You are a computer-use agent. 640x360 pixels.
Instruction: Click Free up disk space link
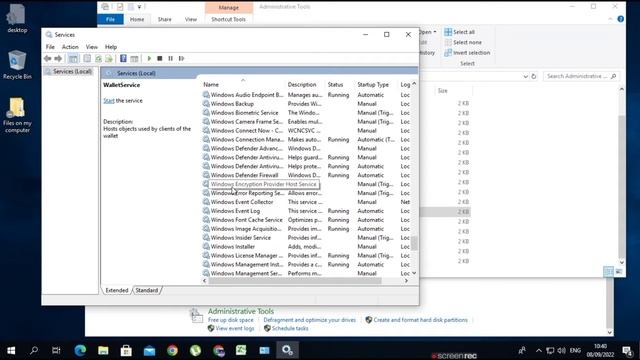point(231,320)
